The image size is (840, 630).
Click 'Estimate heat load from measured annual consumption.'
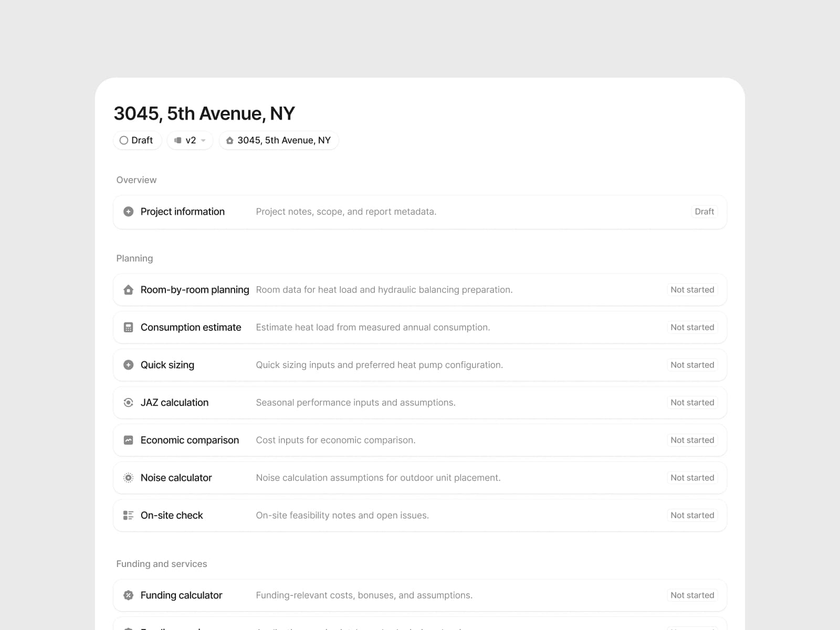373,328
